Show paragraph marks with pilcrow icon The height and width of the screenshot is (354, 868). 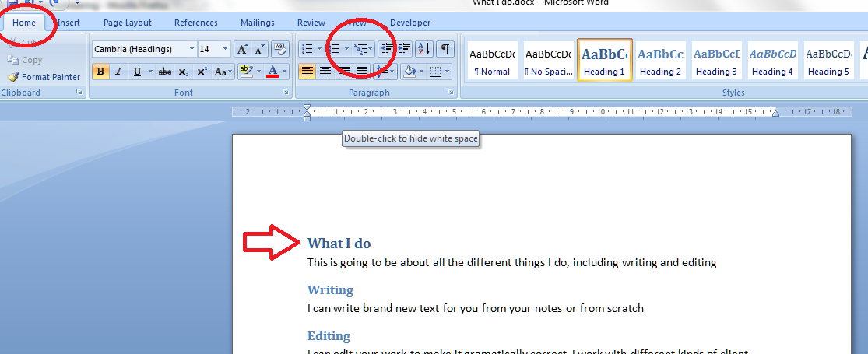(445, 49)
